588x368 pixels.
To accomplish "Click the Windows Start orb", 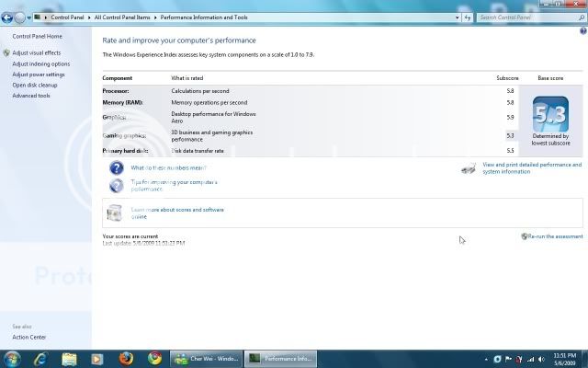I will 13,358.
